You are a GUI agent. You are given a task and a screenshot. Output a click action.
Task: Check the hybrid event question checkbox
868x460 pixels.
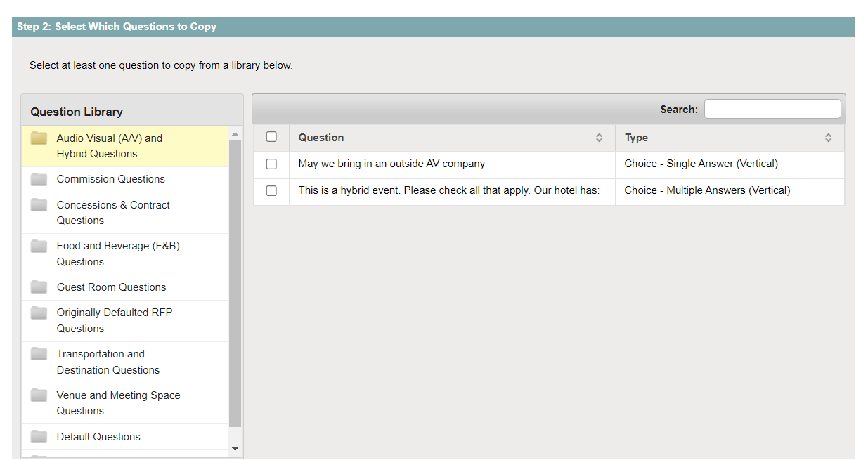point(271,190)
